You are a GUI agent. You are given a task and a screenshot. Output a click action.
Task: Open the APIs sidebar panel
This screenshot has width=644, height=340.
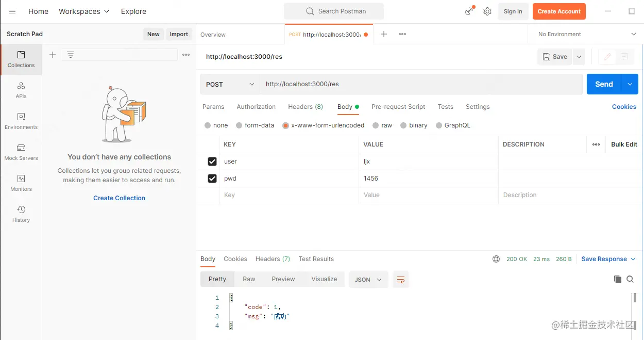pyautogui.click(x=21, y=90)
